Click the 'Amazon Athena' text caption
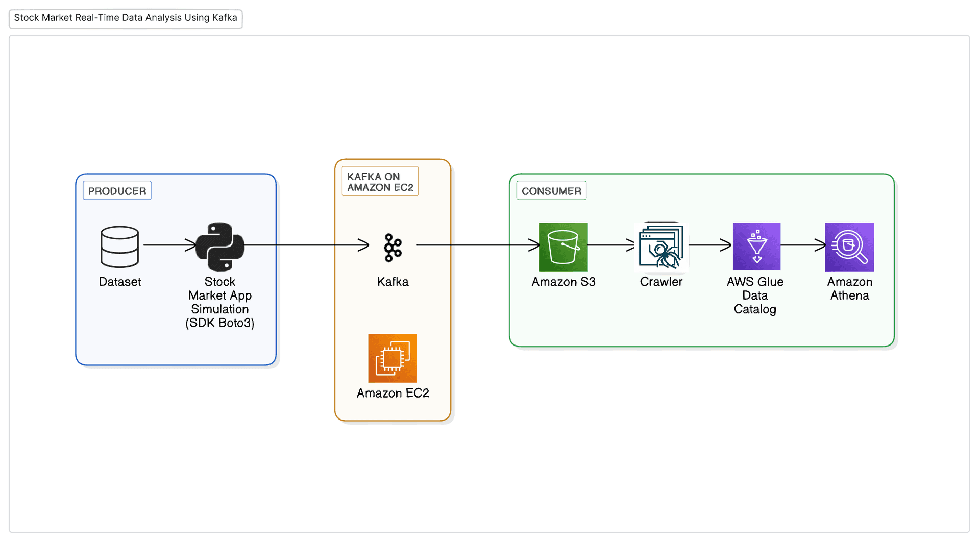Screen dimensions: 980x542 coord(849,289)
